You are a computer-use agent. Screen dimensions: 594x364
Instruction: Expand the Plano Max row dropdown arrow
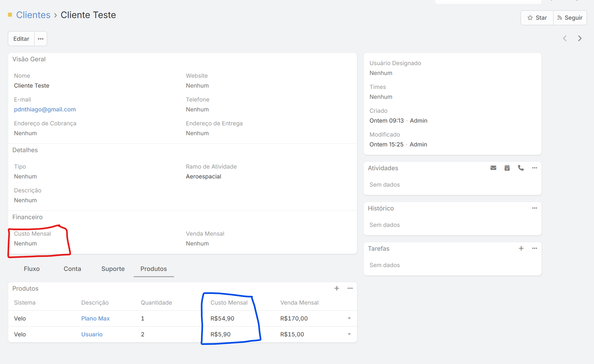click(x=349, y=319)
